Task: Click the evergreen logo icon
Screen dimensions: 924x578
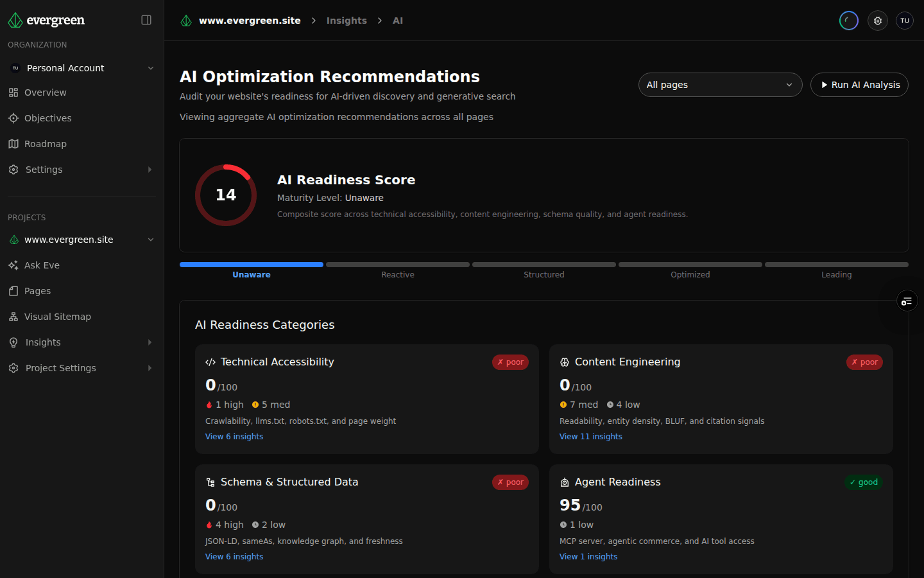Action: pyautogui.click(x=15, y=20)
